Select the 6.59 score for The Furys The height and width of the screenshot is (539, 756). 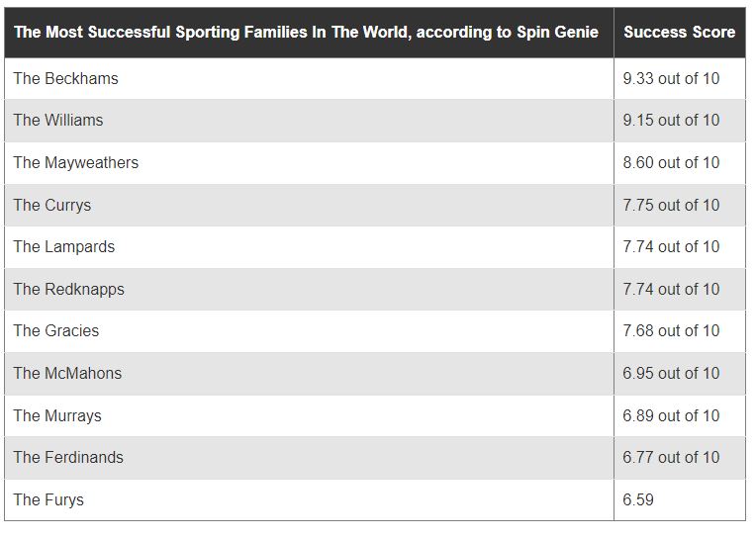coord(638,500)
